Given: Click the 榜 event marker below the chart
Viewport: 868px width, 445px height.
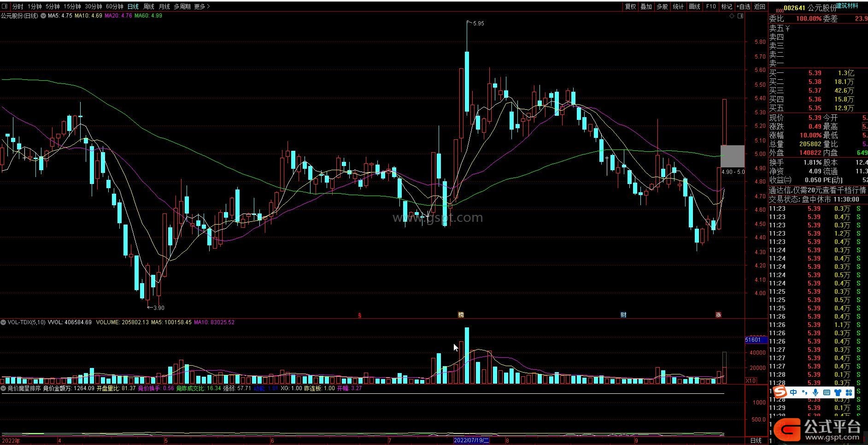Looking at the screenshot, I should point(461,315).
